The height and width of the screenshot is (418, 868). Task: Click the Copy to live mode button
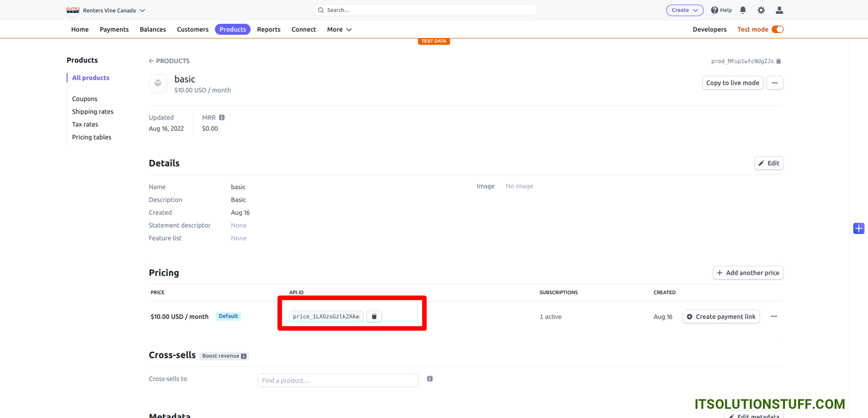pos(732,83)
